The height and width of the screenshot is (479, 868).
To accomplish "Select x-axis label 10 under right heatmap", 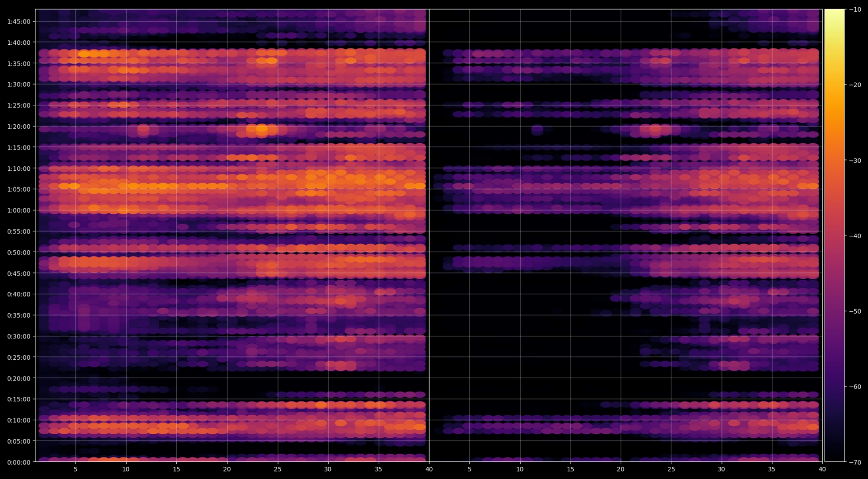I will [x=520, y=469].
